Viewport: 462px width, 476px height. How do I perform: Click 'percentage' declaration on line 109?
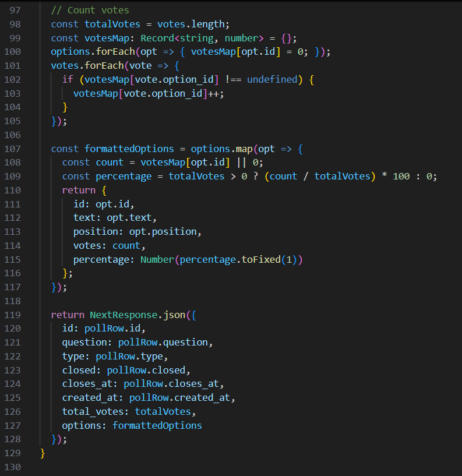124,177
